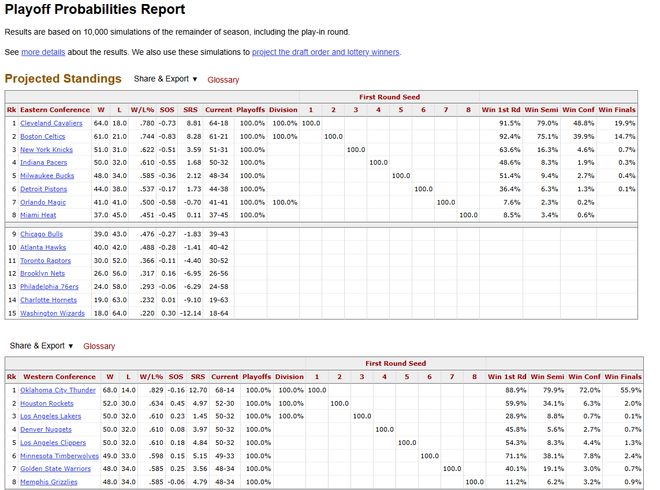The height and width of the screenshot is (490, 660).
Task: Click Thunder's SRS value 12.70
Action: click(x=198, y=390)
